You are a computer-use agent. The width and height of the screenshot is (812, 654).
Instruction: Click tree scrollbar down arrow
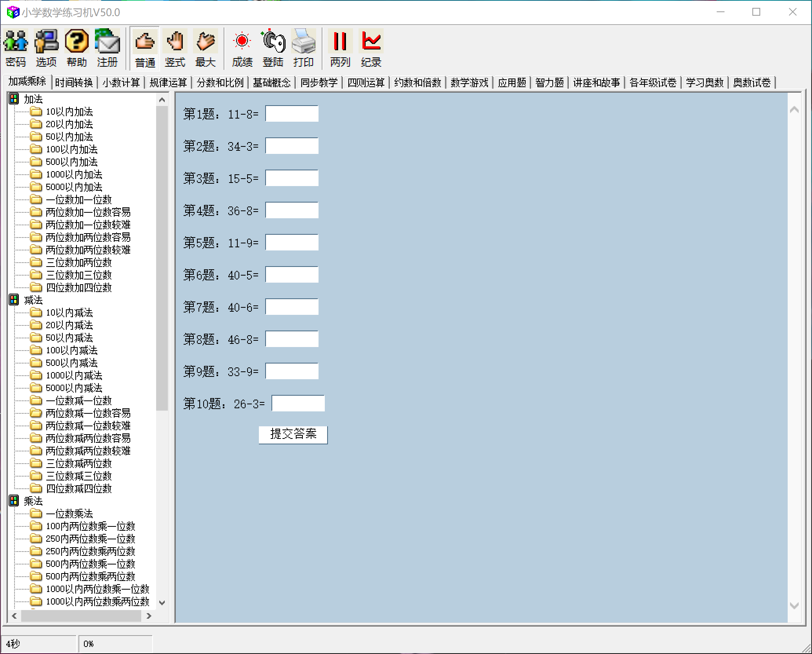tap(162, 603)
